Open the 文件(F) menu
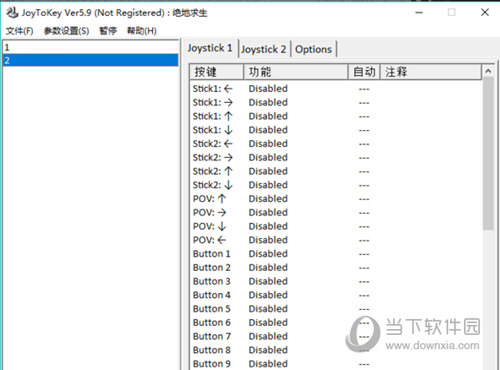 [20, 31]
